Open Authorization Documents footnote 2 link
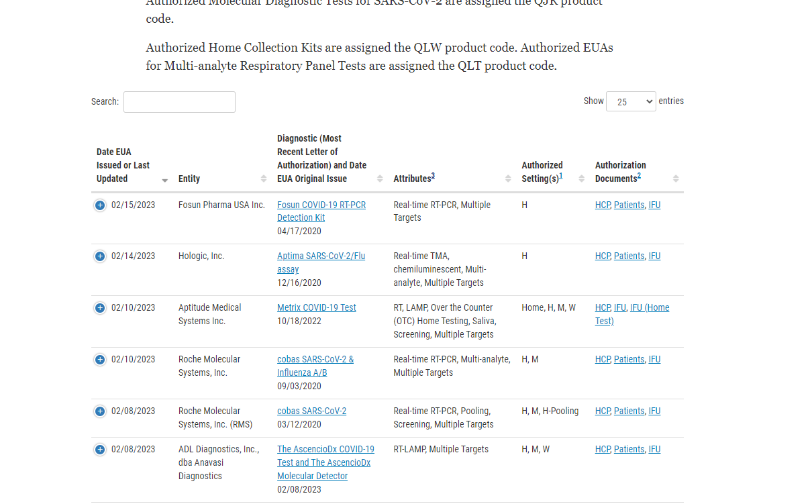Image resolution: width=812 pixels, height=504 pixels. coord(639,176)
